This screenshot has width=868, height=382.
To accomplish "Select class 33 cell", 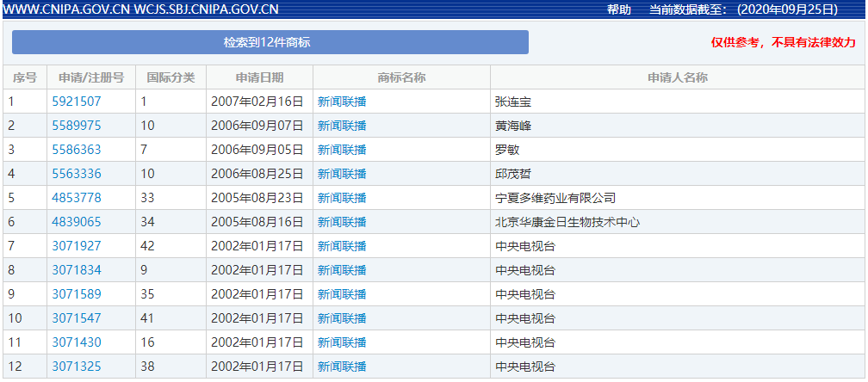I will [171, 197].
